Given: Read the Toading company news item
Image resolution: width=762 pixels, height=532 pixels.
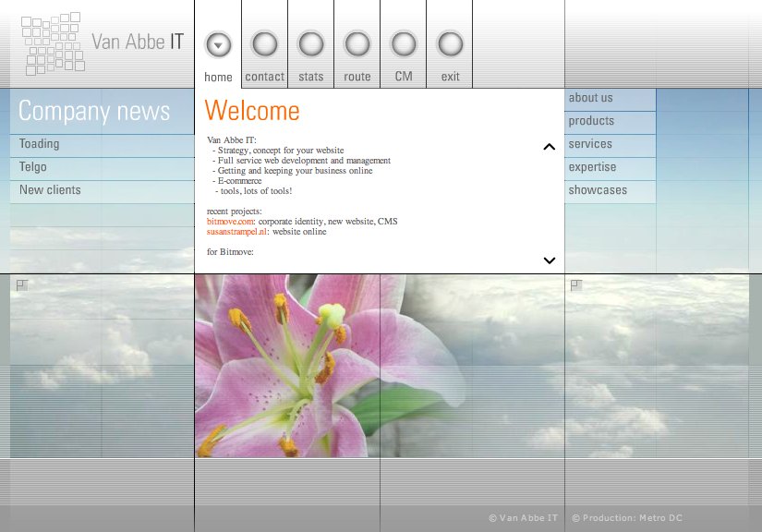Looking at the screenshot, I should point(40,144).
